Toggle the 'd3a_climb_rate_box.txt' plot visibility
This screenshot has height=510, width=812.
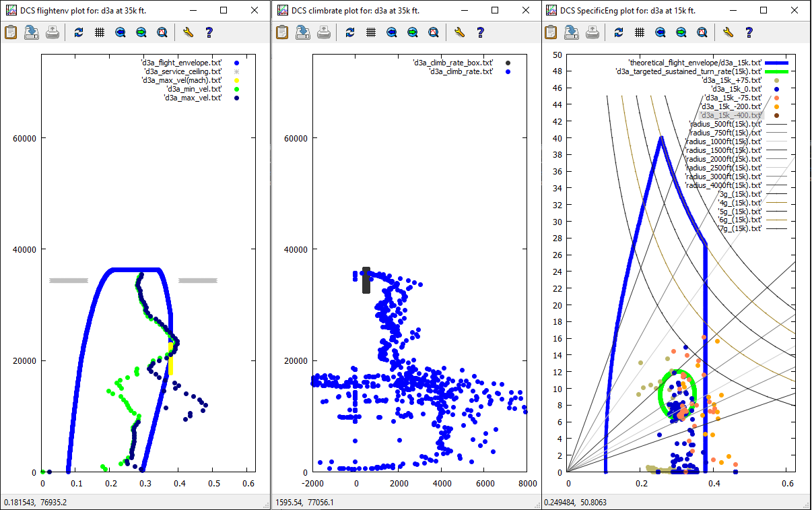point(452,63)
